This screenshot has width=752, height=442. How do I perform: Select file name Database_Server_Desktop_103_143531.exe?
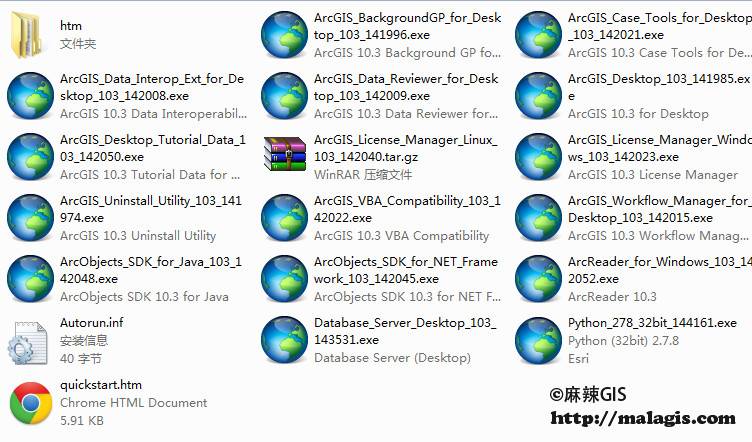coord(405,331)
